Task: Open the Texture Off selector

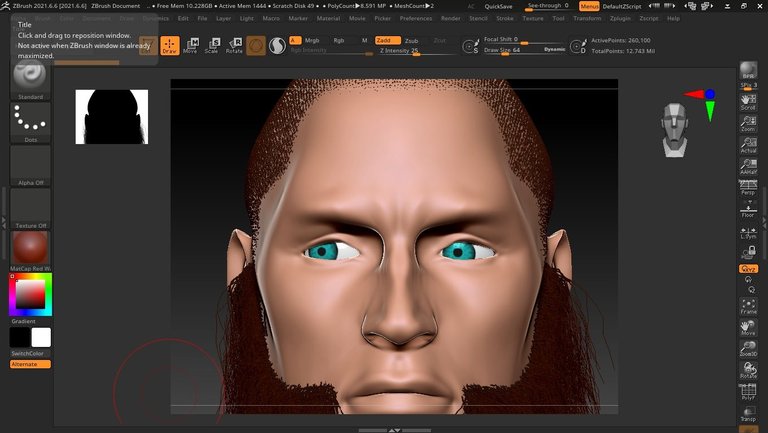Action: pos(30,209)
